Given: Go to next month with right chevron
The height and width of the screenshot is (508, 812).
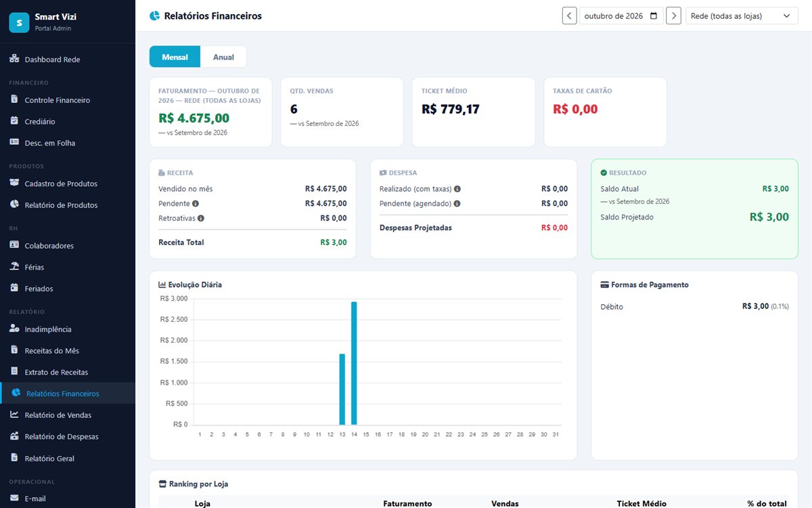Looking at the screenshot, I should 673,16.
